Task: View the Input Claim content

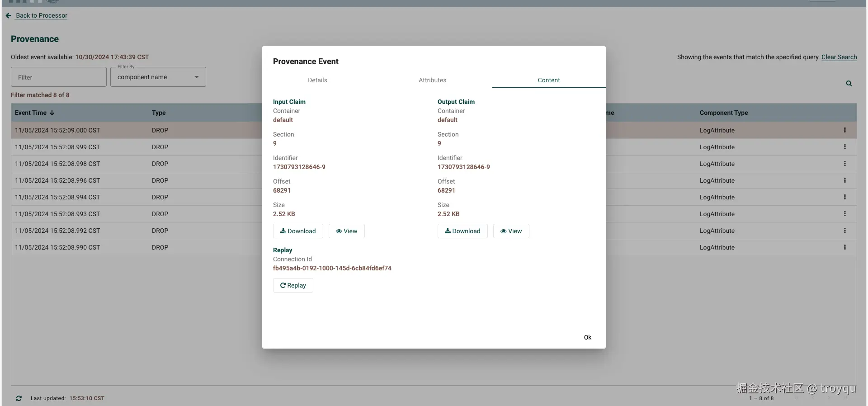Action: click(347, 231)
